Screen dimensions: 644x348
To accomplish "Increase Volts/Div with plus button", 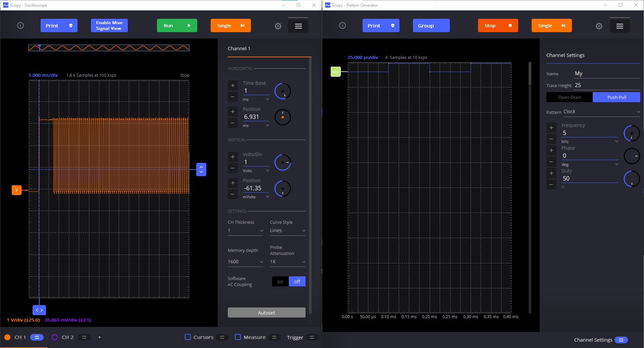I will pyautogui.click(x=232, y=157).
